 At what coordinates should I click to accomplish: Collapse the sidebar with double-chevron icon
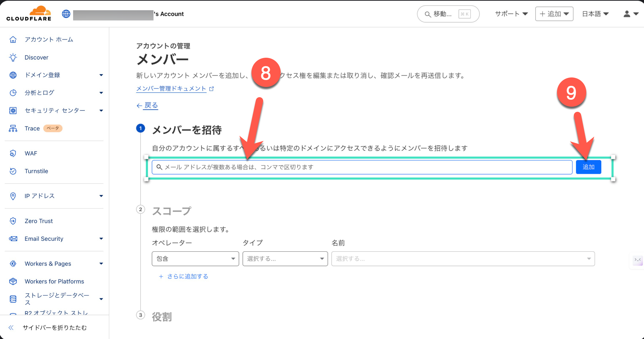tap(11, 328)
